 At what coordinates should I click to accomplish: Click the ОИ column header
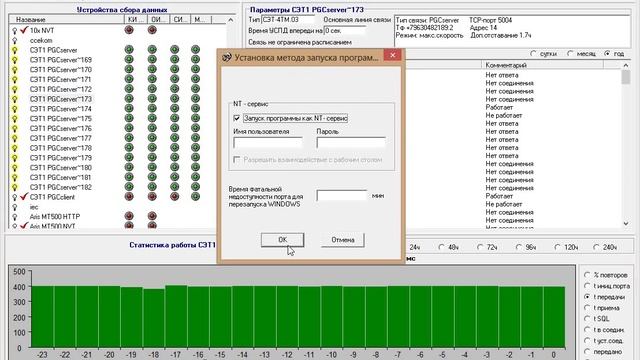point(158,20)
